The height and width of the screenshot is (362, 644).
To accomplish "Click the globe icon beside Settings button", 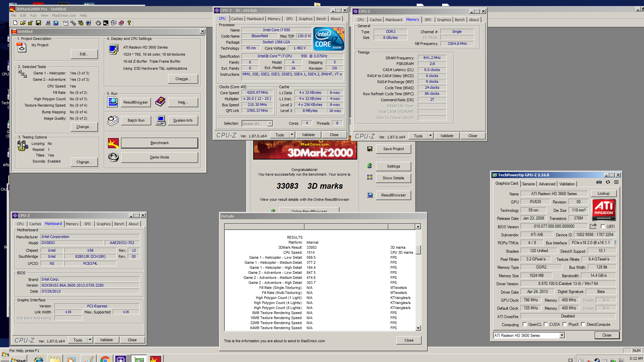I will point(370,166).
